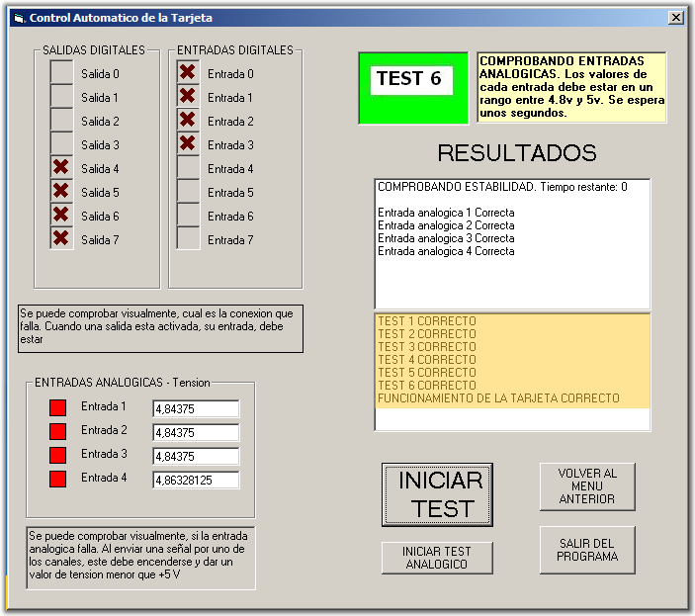Select the line 'Entrada analogica 3 Correcta'

coord(446,238)
